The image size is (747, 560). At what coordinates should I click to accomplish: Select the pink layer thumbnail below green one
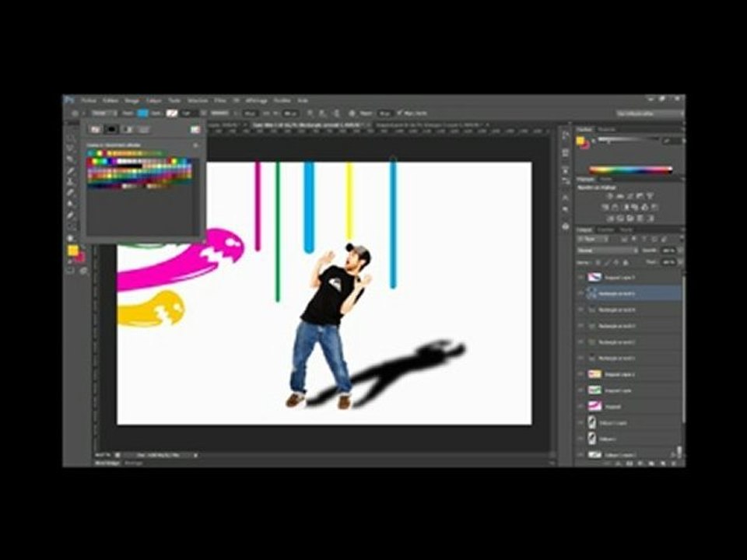tap(594, 406)
